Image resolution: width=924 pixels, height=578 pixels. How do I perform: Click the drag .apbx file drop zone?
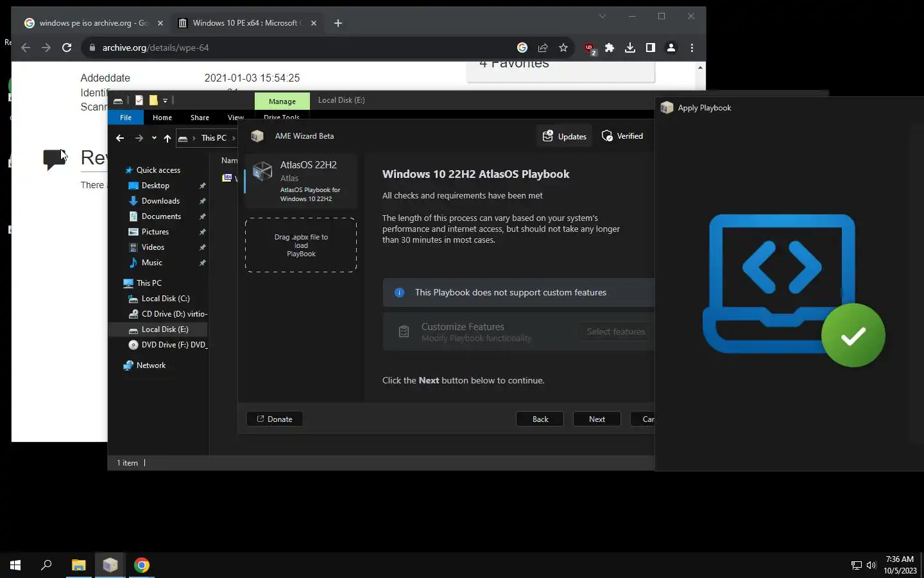pos(301,245)
